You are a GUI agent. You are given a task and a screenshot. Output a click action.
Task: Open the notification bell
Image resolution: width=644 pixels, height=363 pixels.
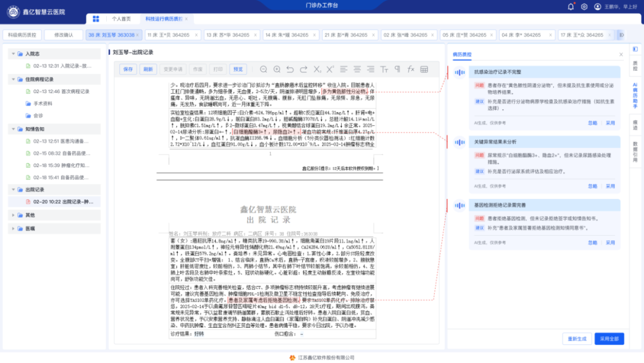point(571,7)
